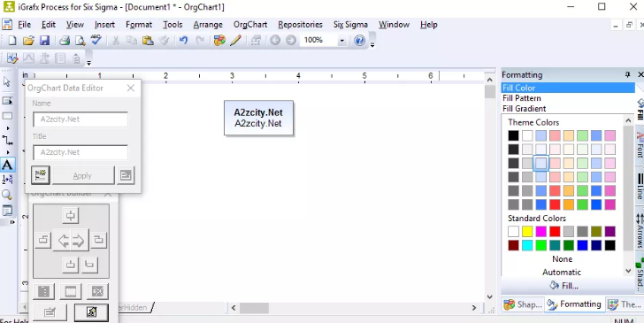This screenshot has height=323, width=644.
Task: Switch to the vertical Line side tab
Action: (640, 186)
